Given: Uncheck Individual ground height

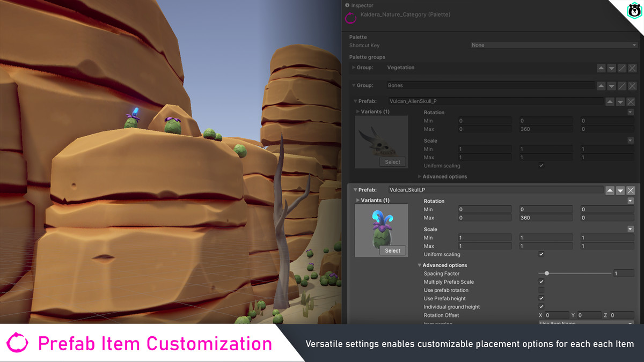Looking at the screenshot, I should 541,307.
